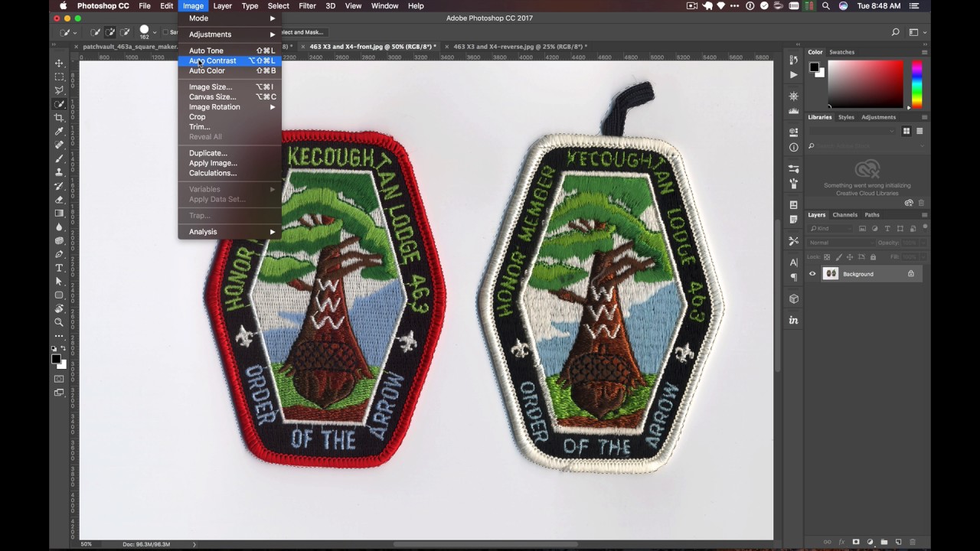Select the Clone Stamp tool
This screenshot has width=980, height=551.
click(59, 172)
